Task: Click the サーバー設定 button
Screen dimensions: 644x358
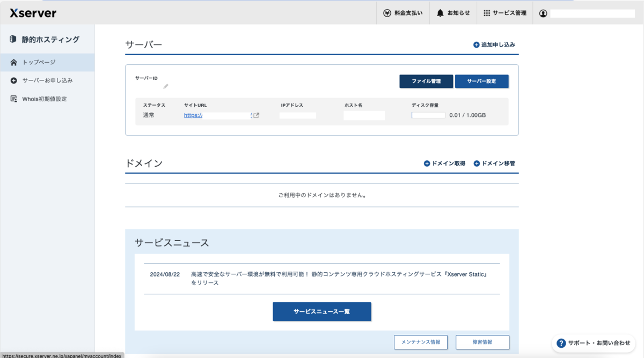Action: coord(481,81)
